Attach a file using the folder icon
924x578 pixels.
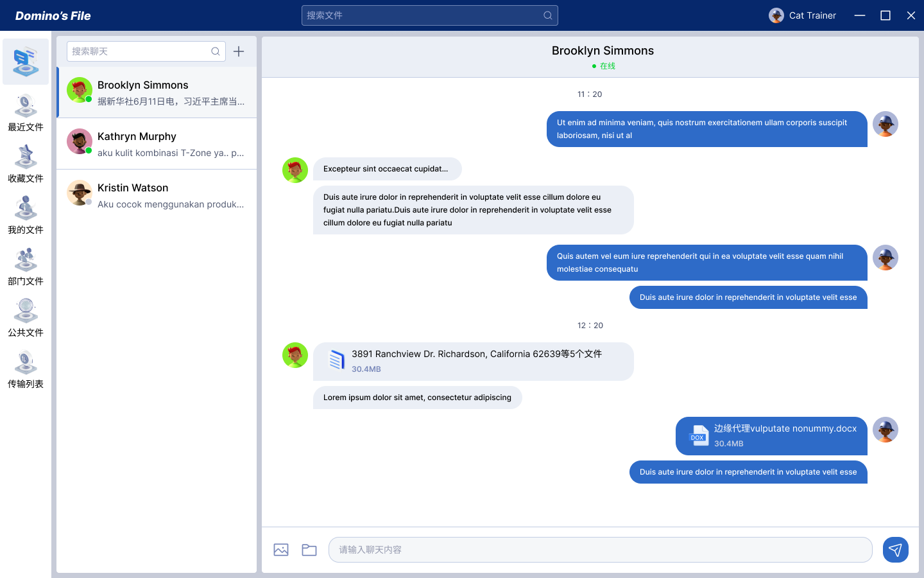pyautogui.click(x=309, y=550)
